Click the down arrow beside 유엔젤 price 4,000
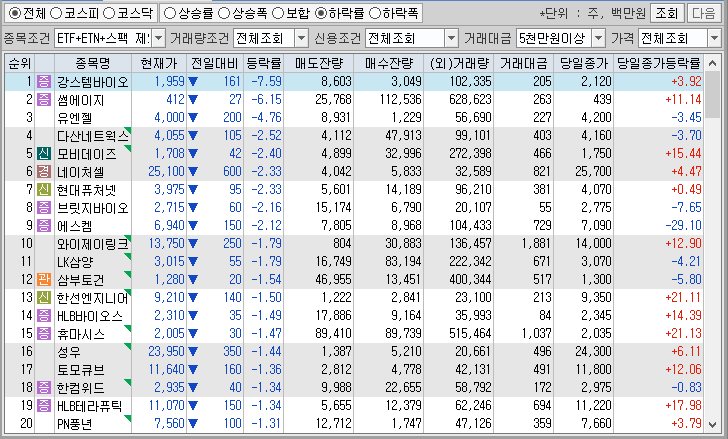Viewport: 728px width, 439px height. pyautogui.click(x=193, y=117)
